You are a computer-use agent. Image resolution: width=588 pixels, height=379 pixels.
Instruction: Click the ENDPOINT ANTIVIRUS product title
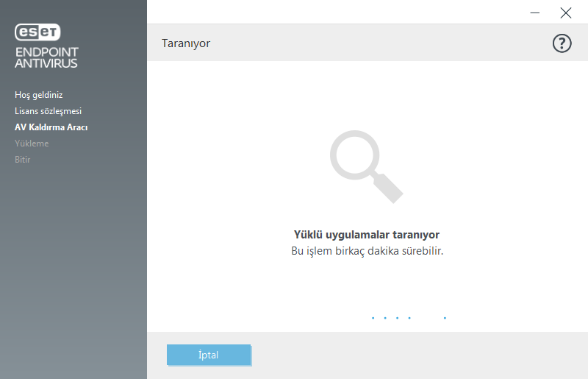click(x=46, y=57)
